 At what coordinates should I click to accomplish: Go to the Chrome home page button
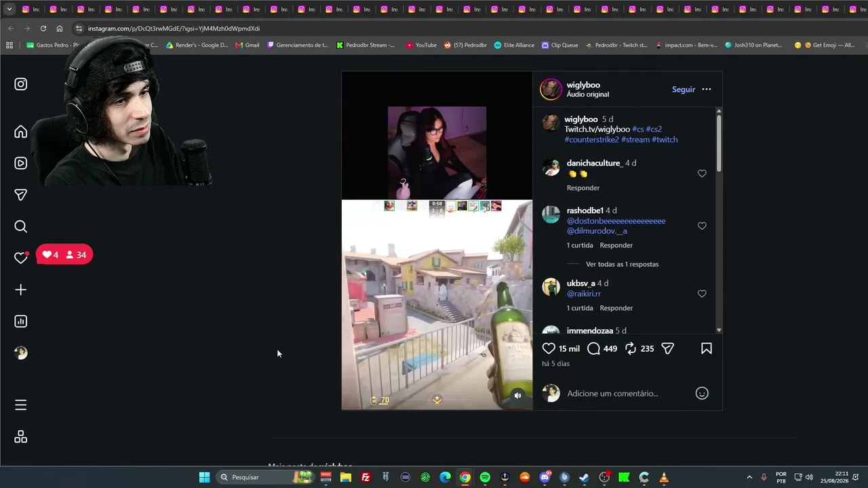pyautogui.click(x=60, y=28)
